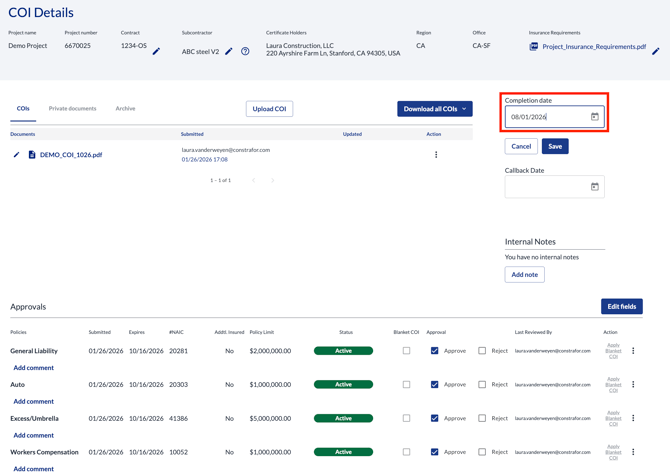Edit subcontractor ABC steel V2 pencil icon

(x=229, y=51)
